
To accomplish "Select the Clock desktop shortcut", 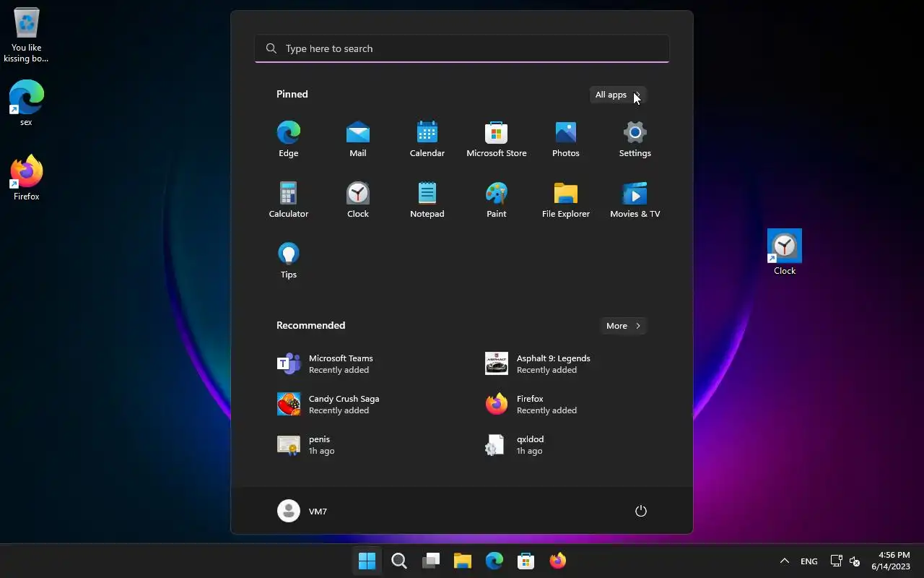I will [785, 252].
